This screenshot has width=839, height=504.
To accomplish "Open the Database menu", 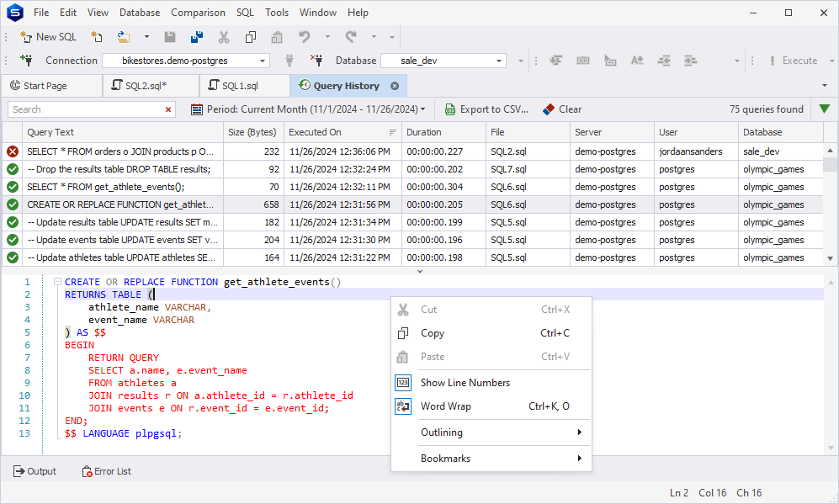I will (x=140, y=13).
